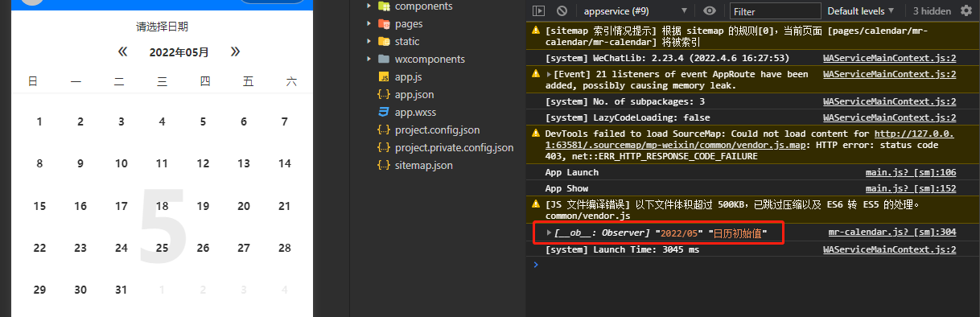Open mr-calendar.js? [sm]:304 source link
Viewport: 980px width, 317px height.
pos(892,233)
